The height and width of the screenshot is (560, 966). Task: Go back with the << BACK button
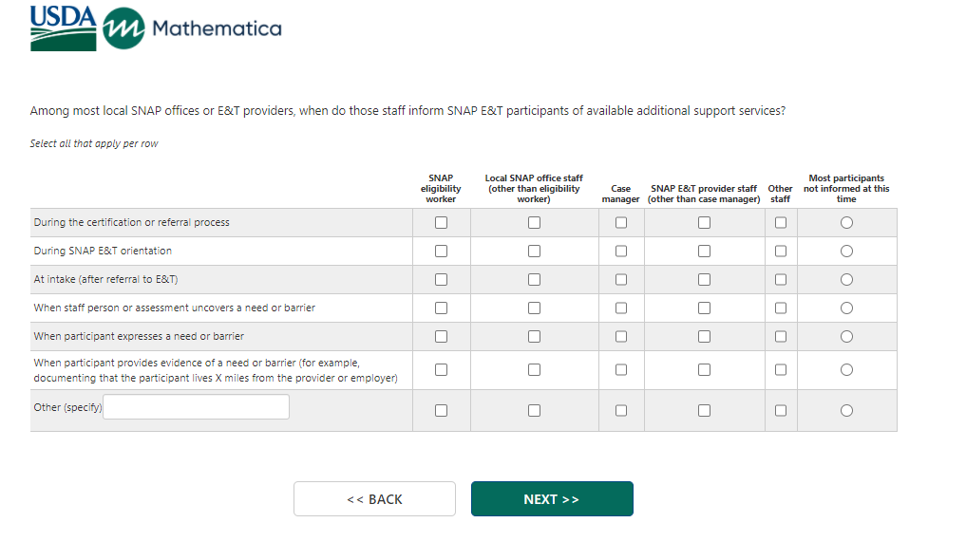[x=374, y=499]
